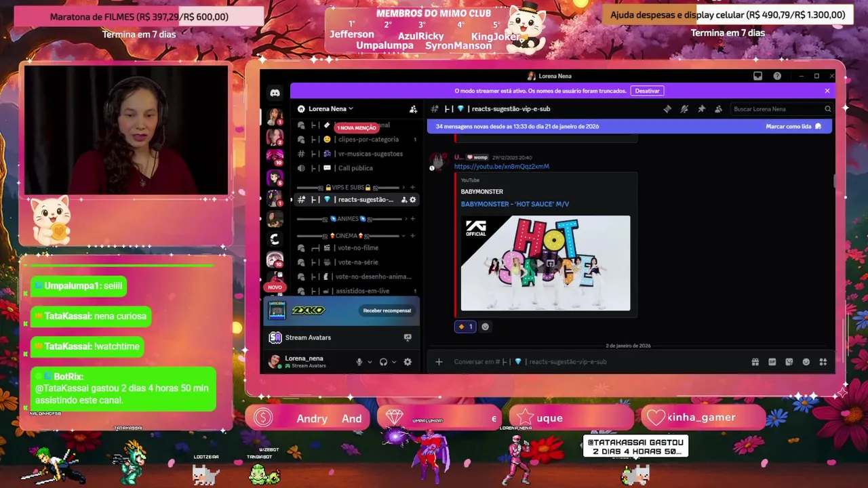The height and width of the screenshot is (488, 868).
Task: Open the gift icon in message bar
Action: [755, 362]
